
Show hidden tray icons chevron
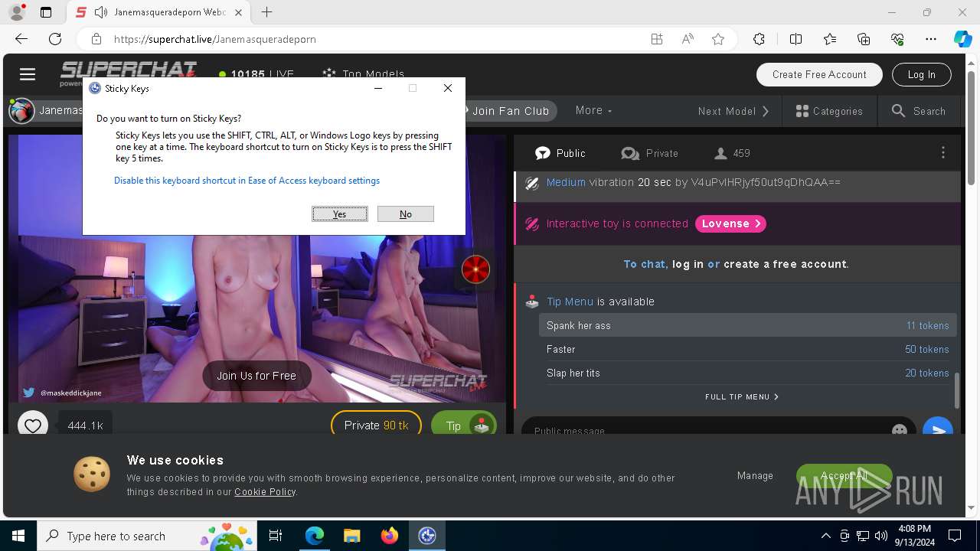[825, 536]
